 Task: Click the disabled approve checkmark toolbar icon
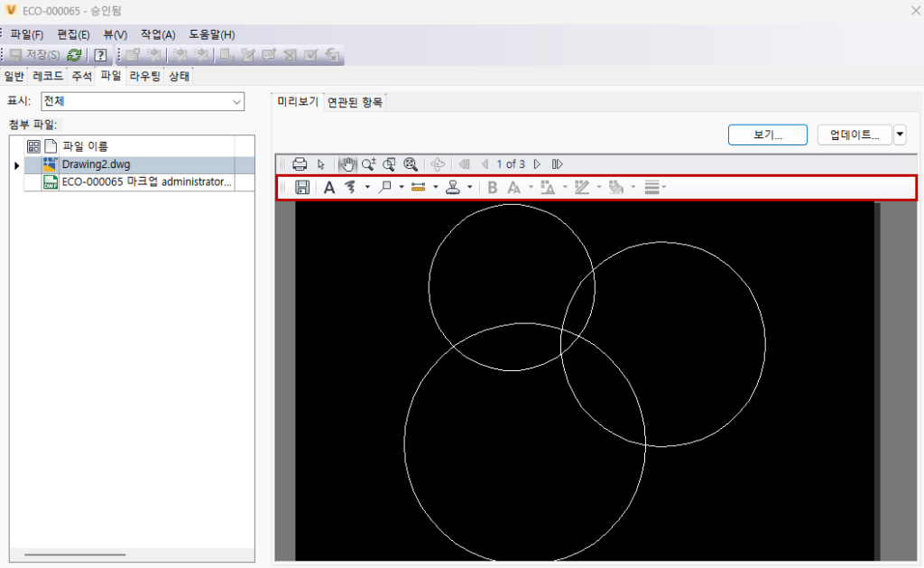pos(310,55)
